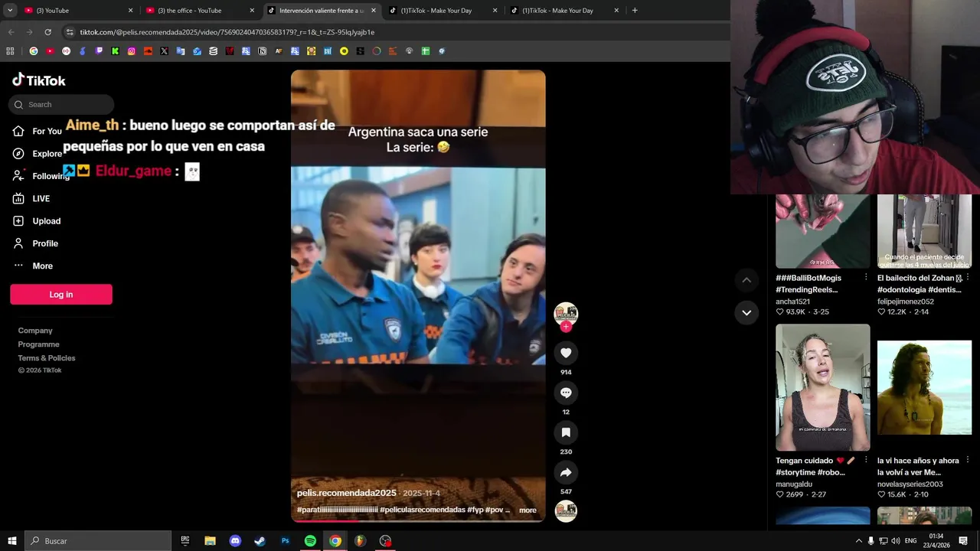Switch to the '(3) YouTube' browser tab

coord(78,11)
